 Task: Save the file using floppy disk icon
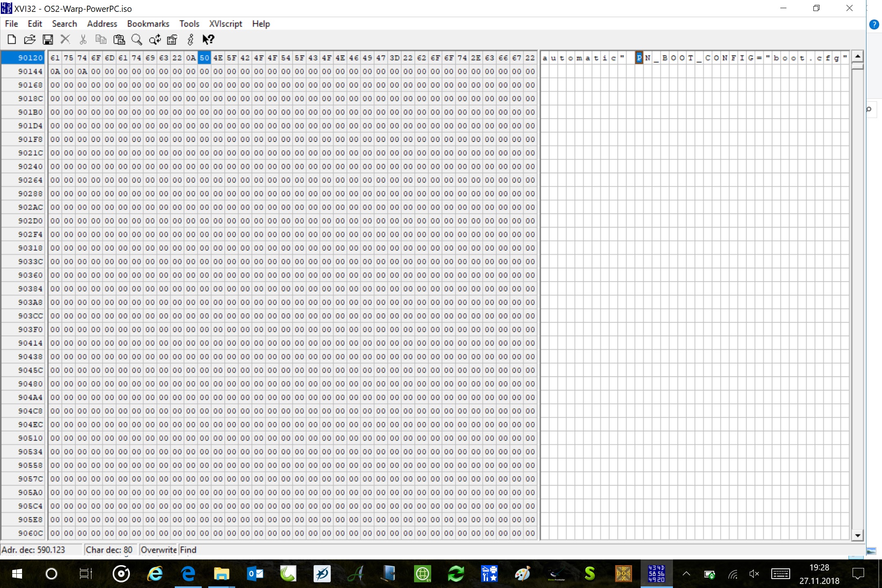pyautogui.click(x=48, y=40)
